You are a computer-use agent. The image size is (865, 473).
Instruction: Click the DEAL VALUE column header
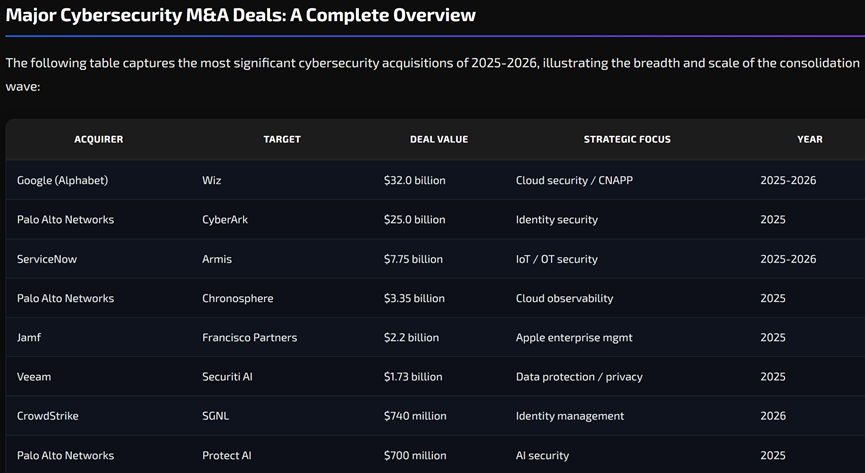click(439, 140)
